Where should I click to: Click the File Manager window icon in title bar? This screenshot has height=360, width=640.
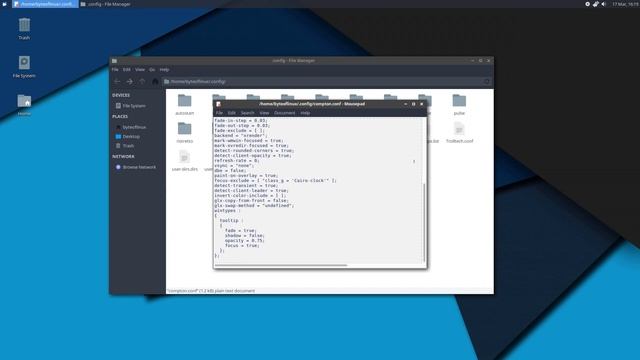[115, 61]
